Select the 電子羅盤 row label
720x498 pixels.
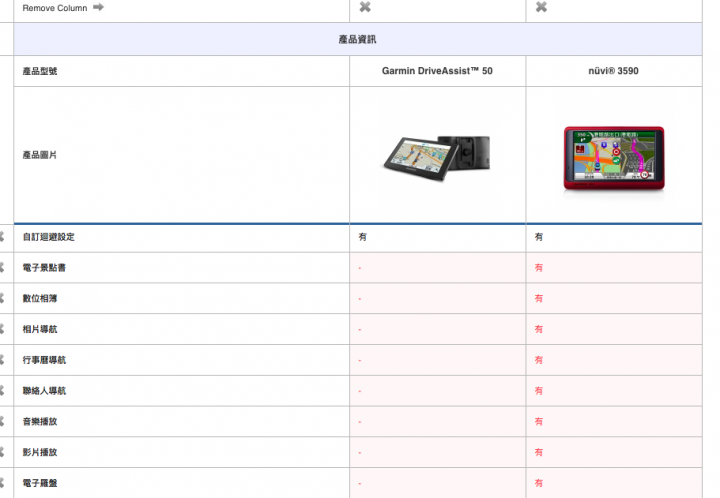[40, 483]
